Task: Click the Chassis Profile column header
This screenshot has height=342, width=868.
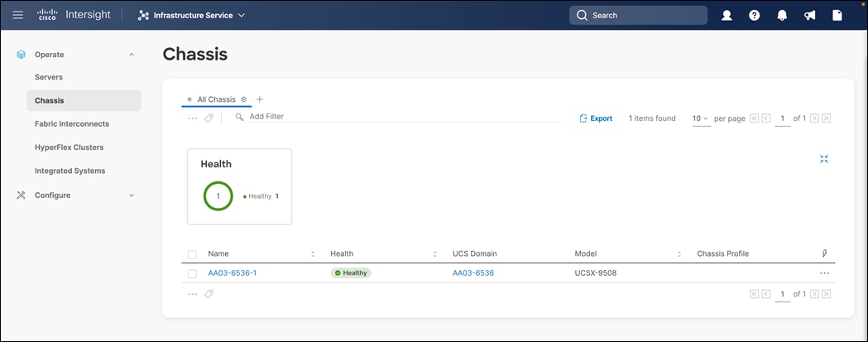Action: click(722, 253)
